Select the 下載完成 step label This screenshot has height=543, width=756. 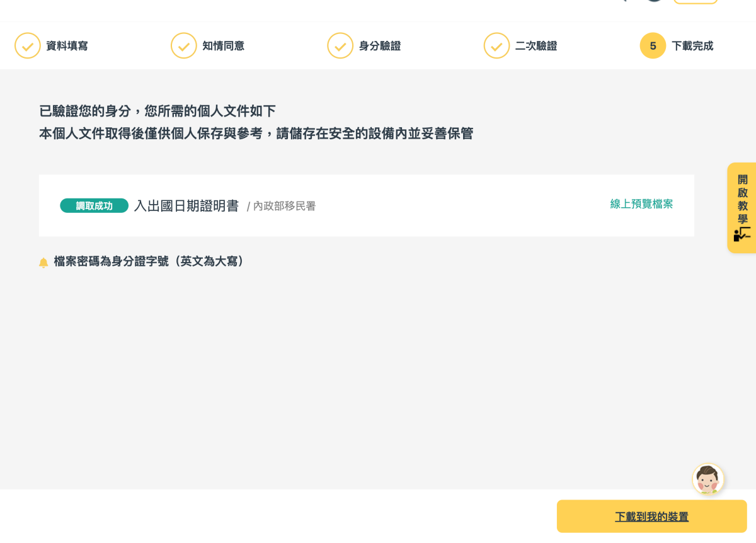692,46
